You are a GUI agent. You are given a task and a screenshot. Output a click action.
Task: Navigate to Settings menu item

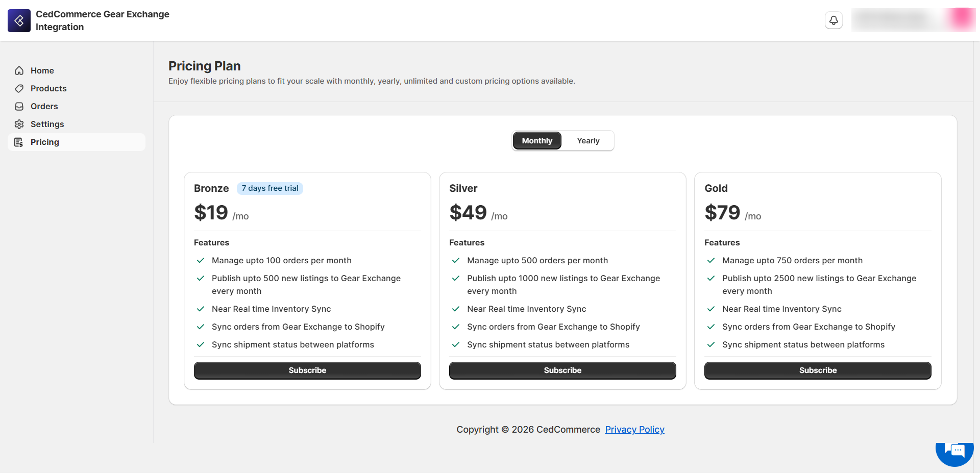[x=47, y=124]
